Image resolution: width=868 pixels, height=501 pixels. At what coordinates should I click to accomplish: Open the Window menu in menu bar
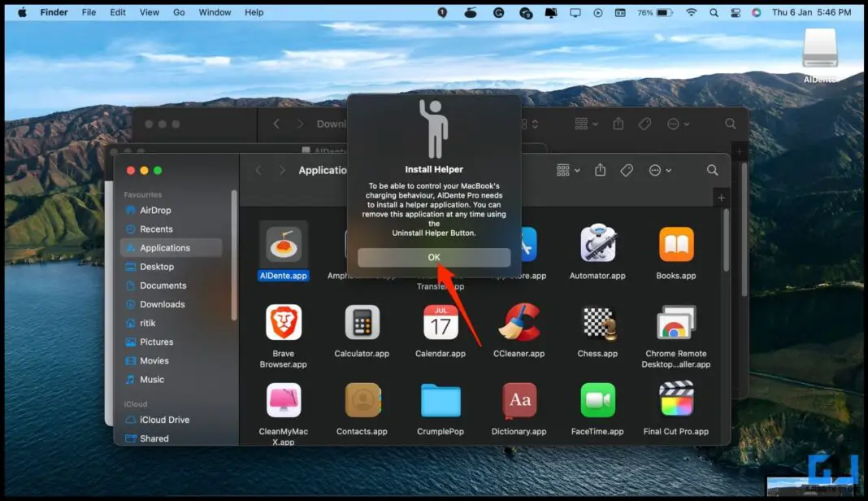point(215,12)
